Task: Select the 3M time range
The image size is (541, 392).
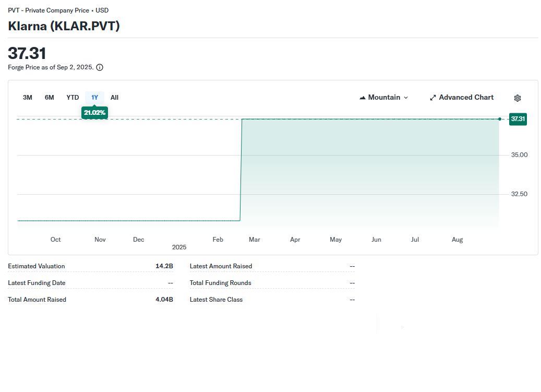Action: [28, 97]
